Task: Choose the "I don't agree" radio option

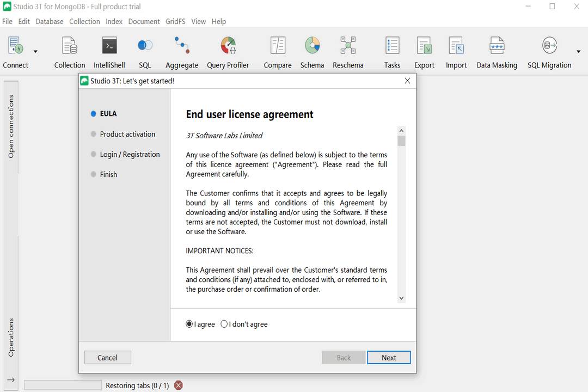Action: [224, 324]
